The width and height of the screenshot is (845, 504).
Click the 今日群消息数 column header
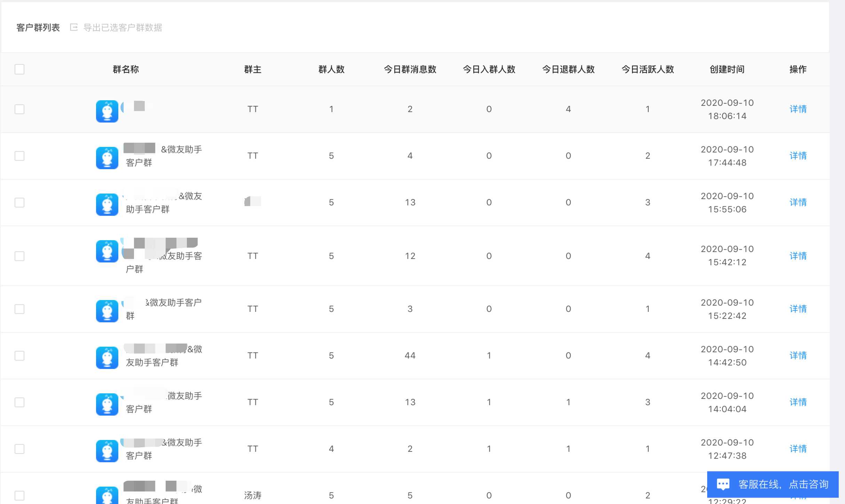[410, 69]
